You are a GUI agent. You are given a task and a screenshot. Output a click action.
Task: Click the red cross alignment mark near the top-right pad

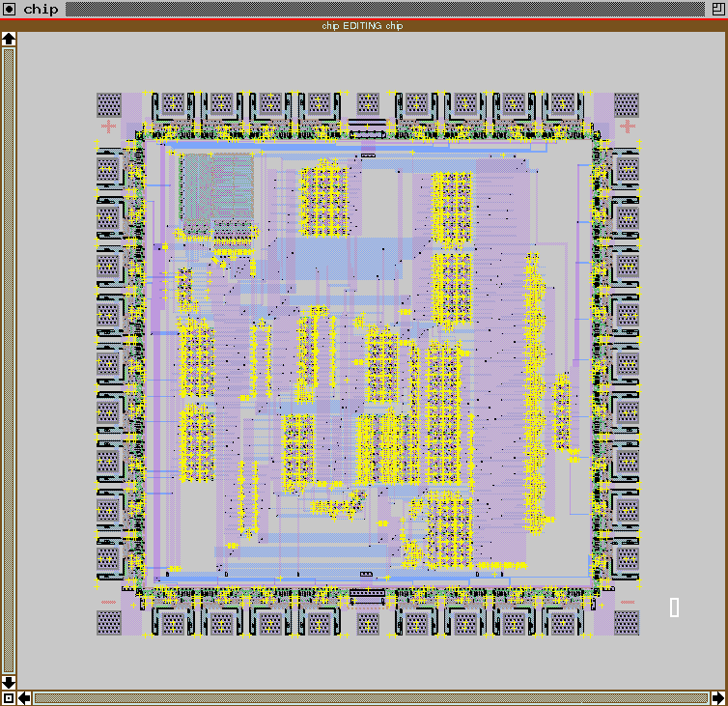tap(628, 127)
